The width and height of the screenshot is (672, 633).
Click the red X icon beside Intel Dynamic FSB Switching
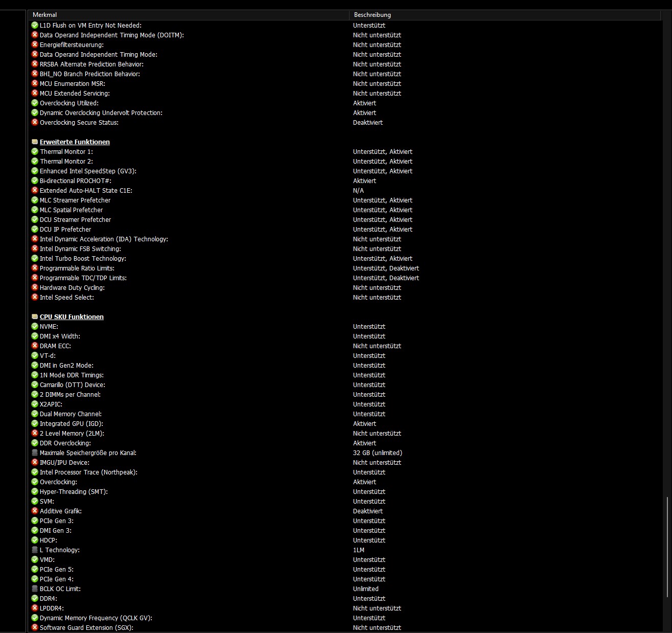(35, 249)
